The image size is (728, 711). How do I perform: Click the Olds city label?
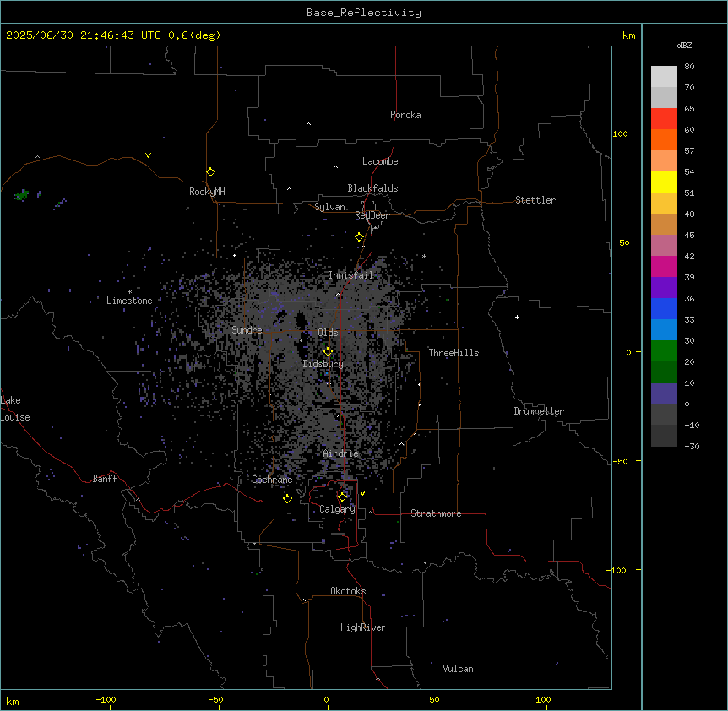coord(328,333)
